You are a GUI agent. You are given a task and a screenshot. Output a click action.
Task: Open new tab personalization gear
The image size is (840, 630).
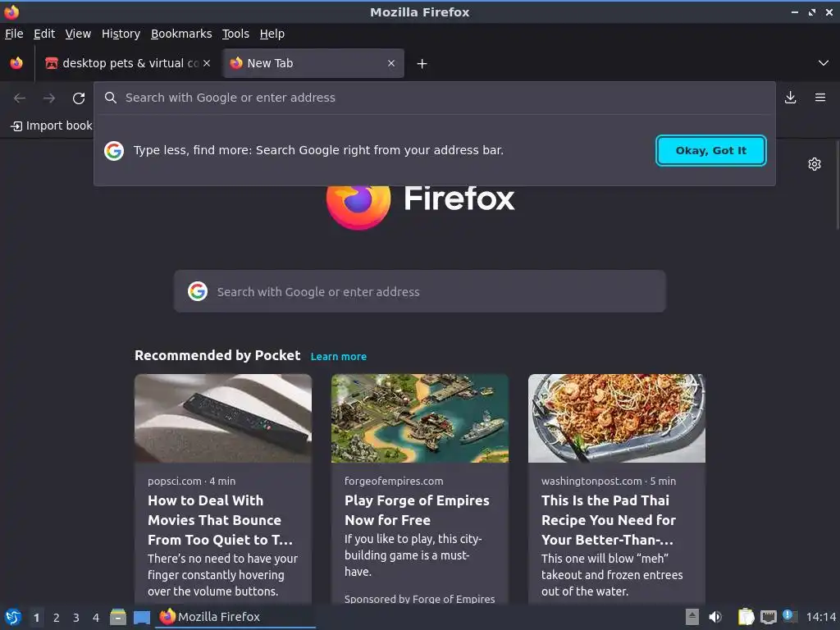tap(815, 164)
